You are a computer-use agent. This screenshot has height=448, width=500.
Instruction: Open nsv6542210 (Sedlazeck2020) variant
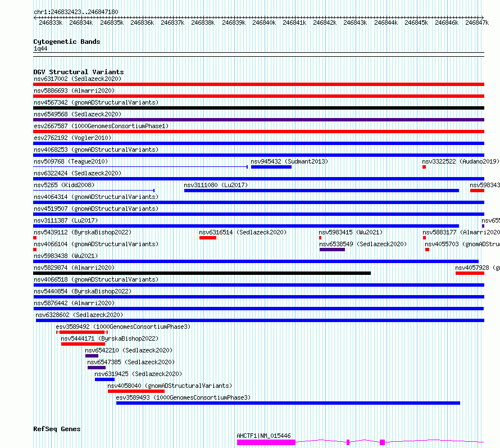point(129,350)
